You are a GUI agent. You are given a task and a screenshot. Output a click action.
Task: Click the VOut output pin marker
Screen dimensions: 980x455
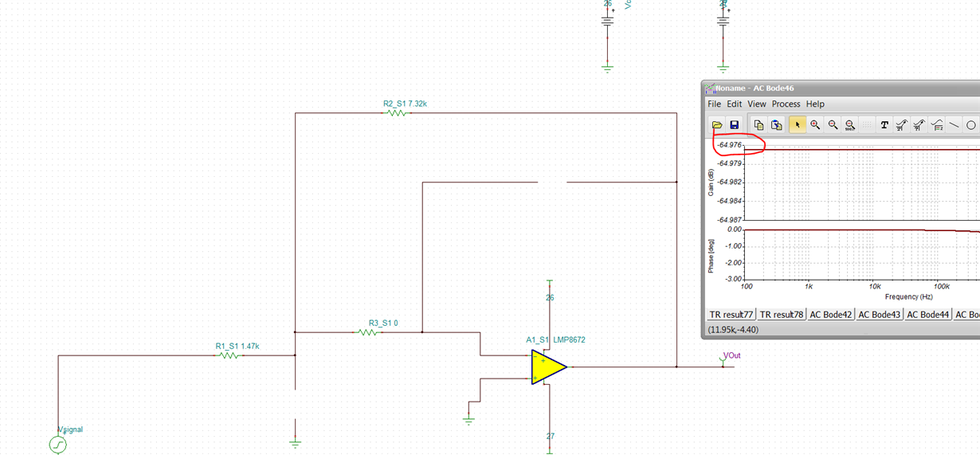pyautogui.click(x=723, y=362)
